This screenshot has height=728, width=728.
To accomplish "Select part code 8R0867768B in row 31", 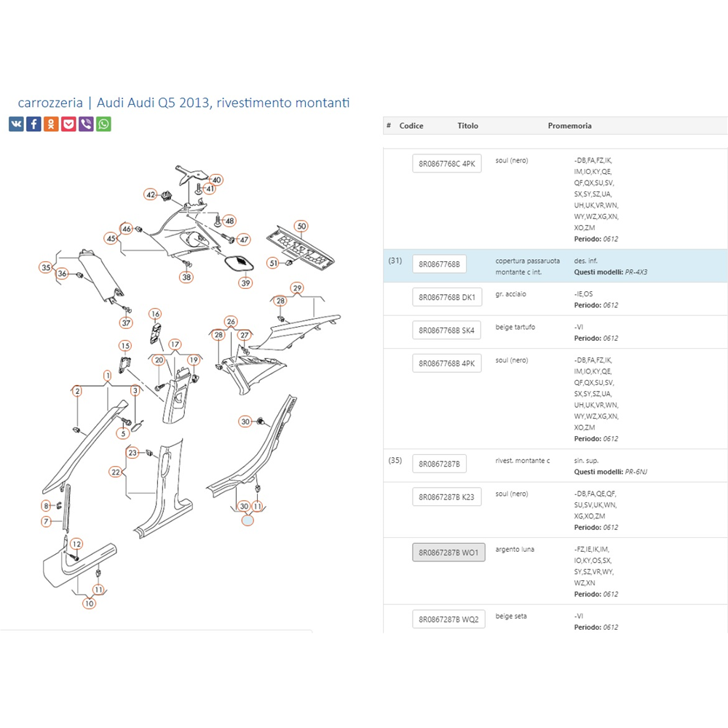I will 439,264.
